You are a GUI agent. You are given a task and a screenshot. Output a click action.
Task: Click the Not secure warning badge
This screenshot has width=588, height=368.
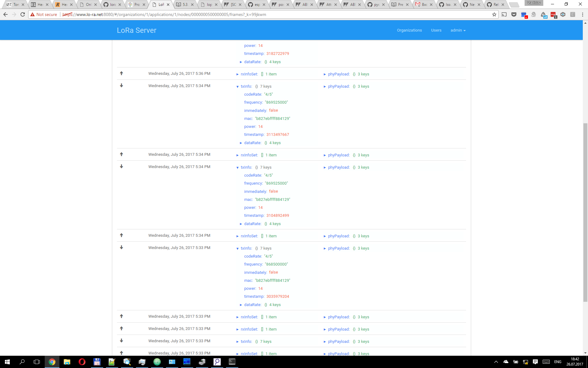(44, 14)
